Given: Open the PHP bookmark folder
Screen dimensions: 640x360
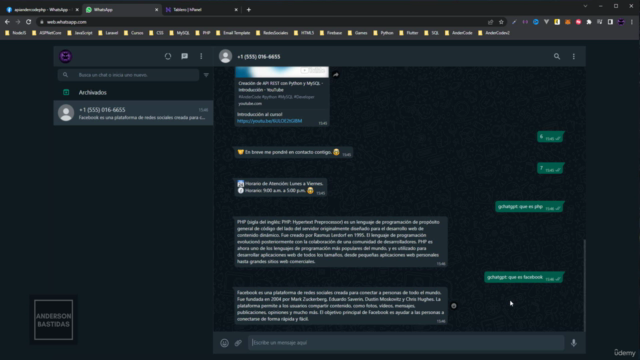Looking at the screenshot, I should 203,33.
